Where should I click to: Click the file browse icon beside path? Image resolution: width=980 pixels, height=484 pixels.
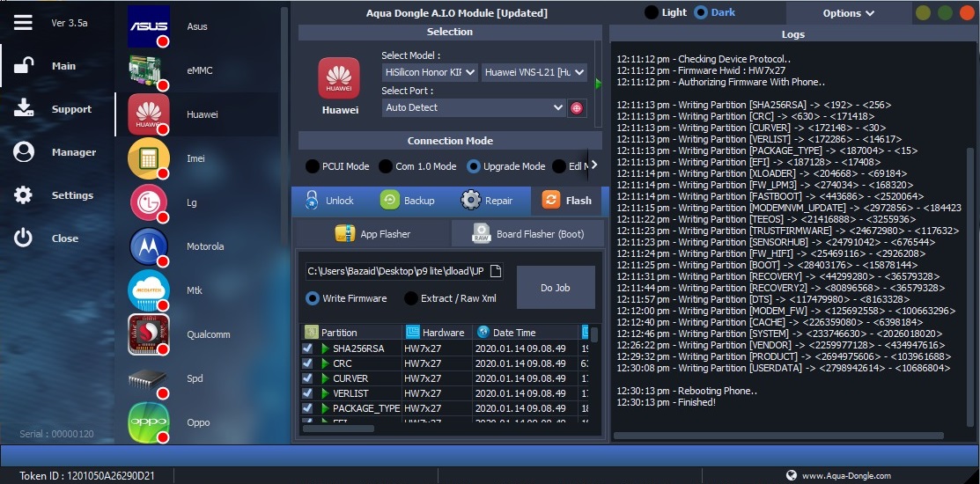click(x=496, y=271)
